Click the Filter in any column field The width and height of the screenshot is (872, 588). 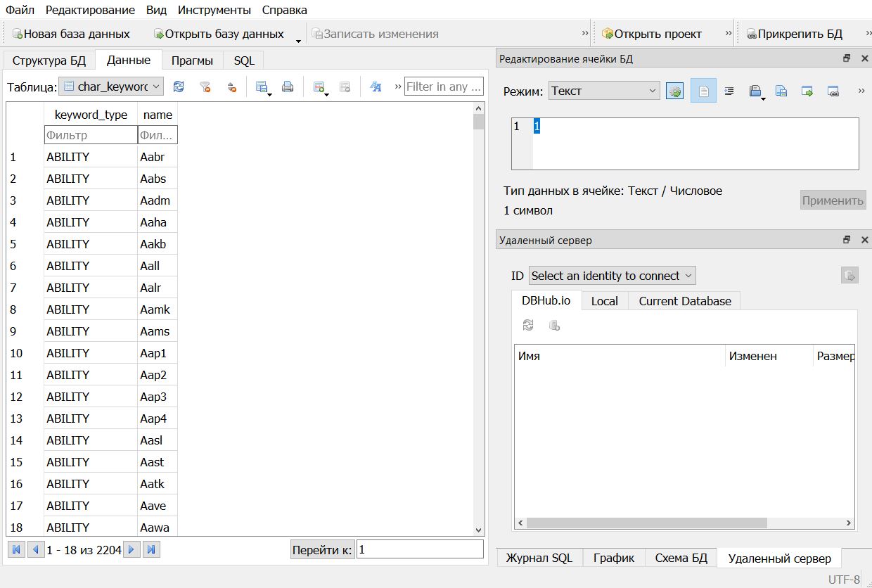444,87
